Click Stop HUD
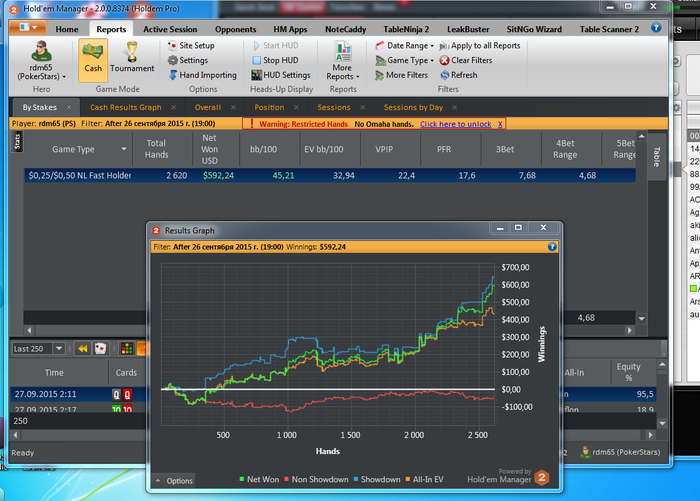Screen dimensions: 700x501 tap(275, 60)
